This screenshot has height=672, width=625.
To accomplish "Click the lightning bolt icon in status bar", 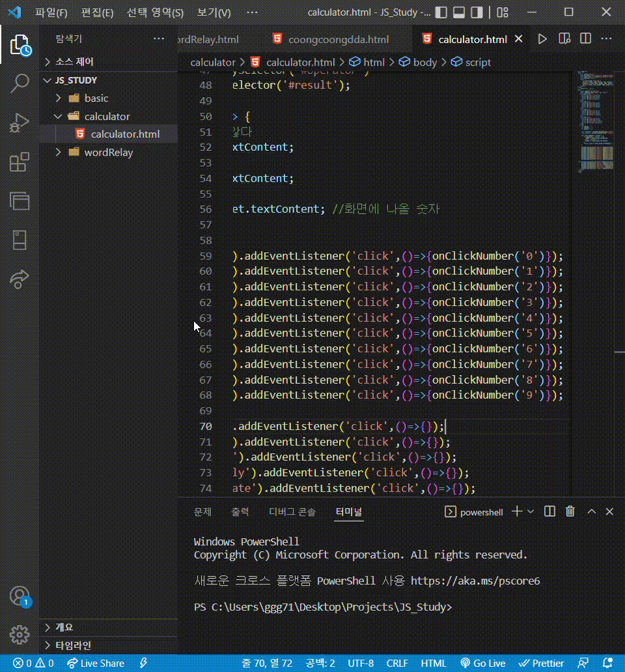I will [143, 663].
